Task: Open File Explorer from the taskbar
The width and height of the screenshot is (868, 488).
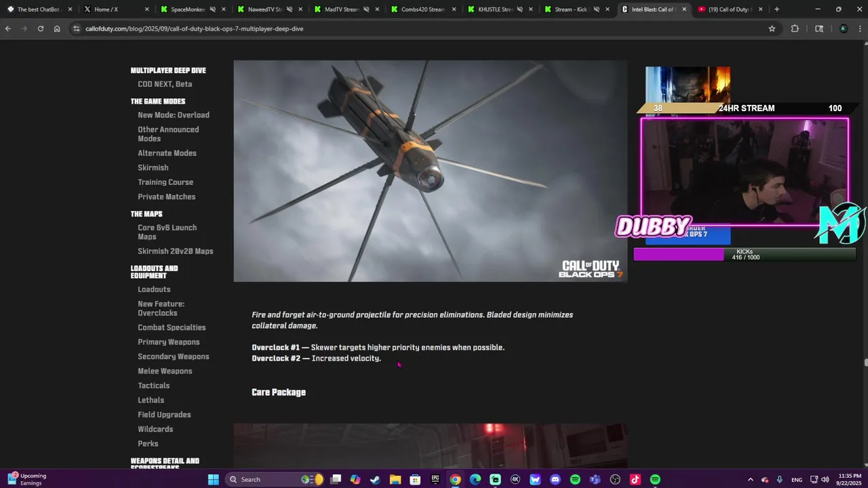Action: point(395,479)
